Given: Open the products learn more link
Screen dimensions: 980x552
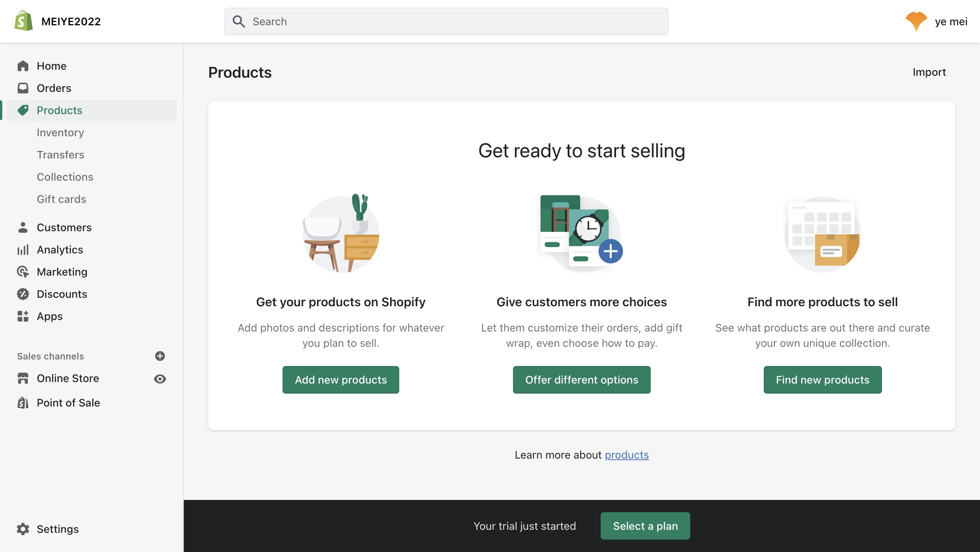Looking at the screenshot, I should point(627,455).
